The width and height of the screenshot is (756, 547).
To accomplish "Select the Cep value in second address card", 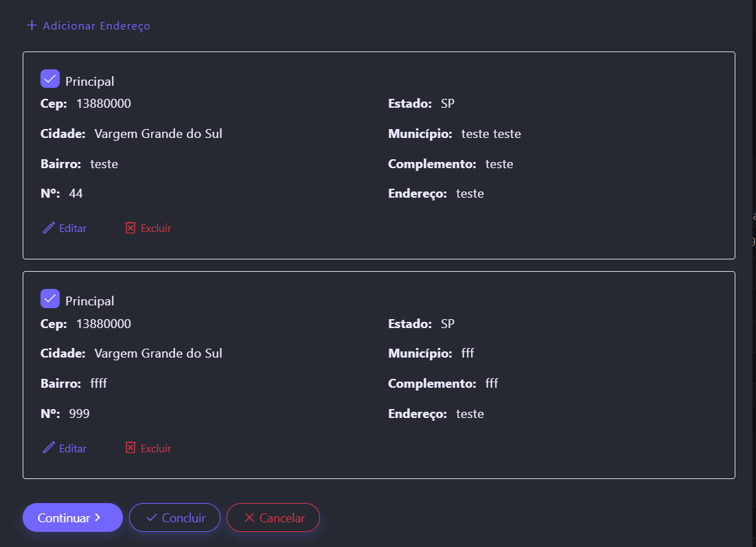I will click(104, 324).
